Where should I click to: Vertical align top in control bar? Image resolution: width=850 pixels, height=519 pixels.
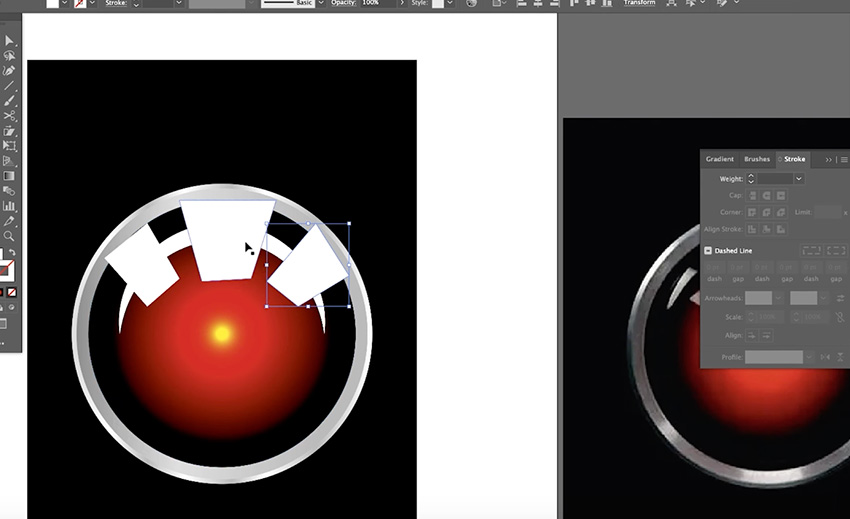[574, 3]
